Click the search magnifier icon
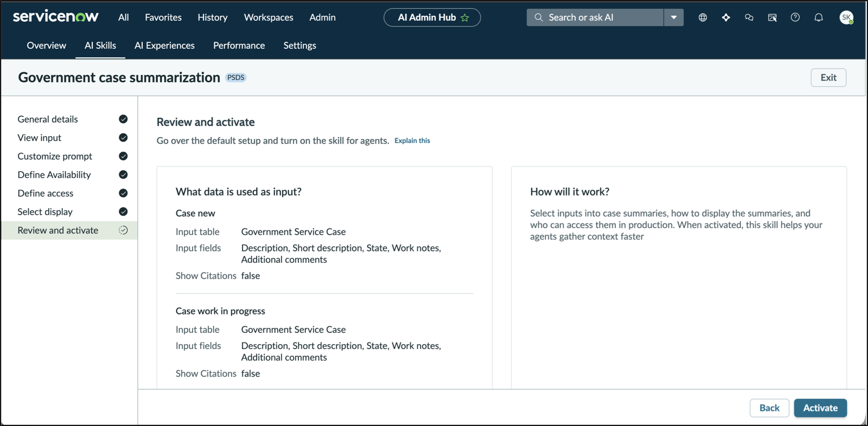 [539, 17]
